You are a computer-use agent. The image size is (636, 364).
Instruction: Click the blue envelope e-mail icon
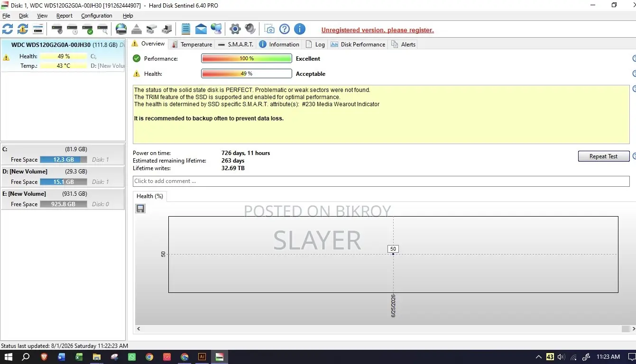(x=201, y=29)
